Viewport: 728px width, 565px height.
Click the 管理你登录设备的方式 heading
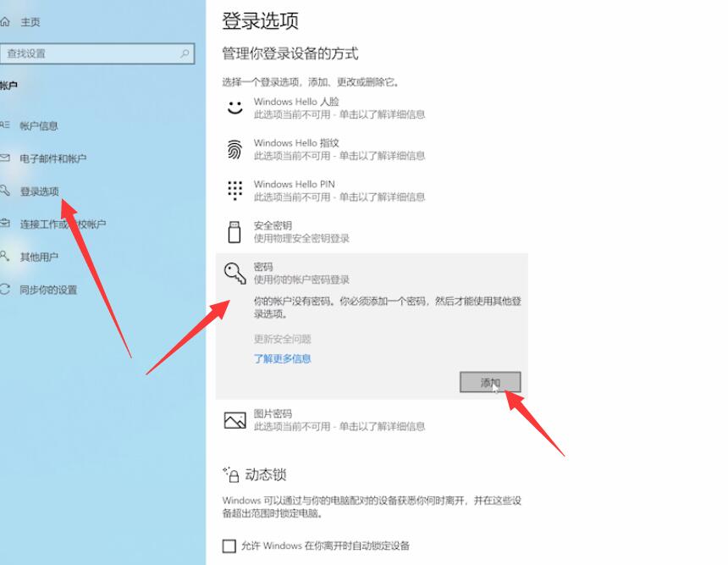click(290, 53)
